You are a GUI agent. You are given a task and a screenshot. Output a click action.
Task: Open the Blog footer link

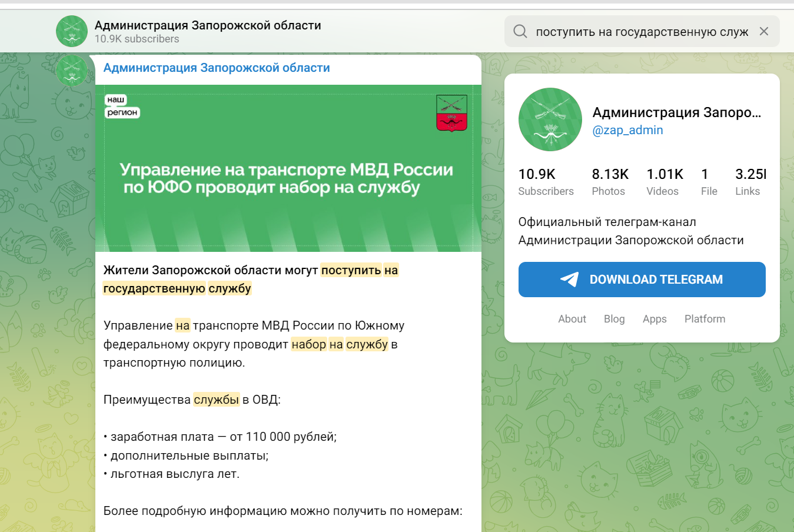pos(614,319)
